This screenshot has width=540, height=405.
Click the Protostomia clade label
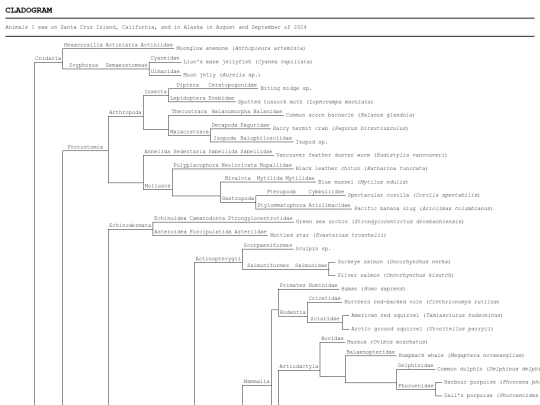click(x=85, y=147)
